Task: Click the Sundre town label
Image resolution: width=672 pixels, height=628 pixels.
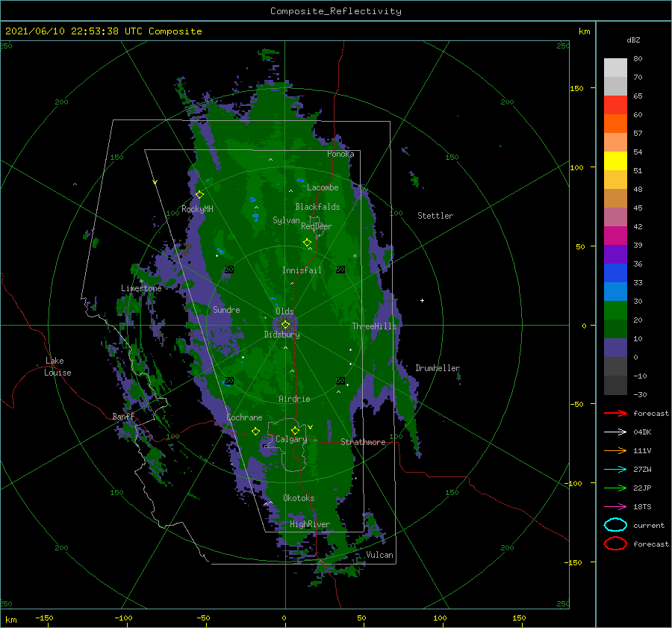Action: coord(226,309)
